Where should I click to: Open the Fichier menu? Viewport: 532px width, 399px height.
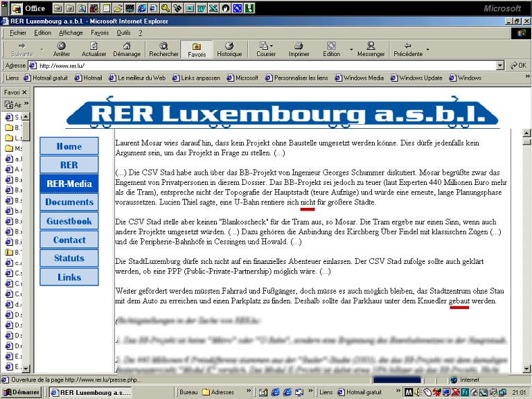(18, 33)
